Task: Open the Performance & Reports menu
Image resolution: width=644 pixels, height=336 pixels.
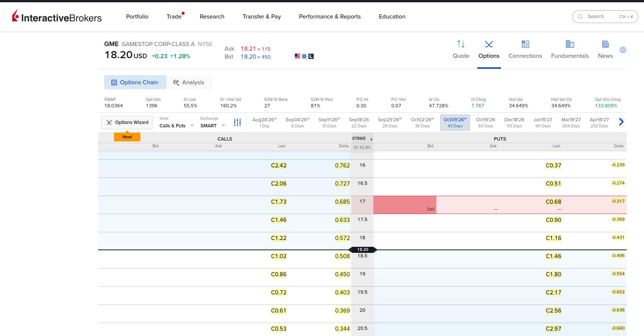Action: [x=330, y=17]
